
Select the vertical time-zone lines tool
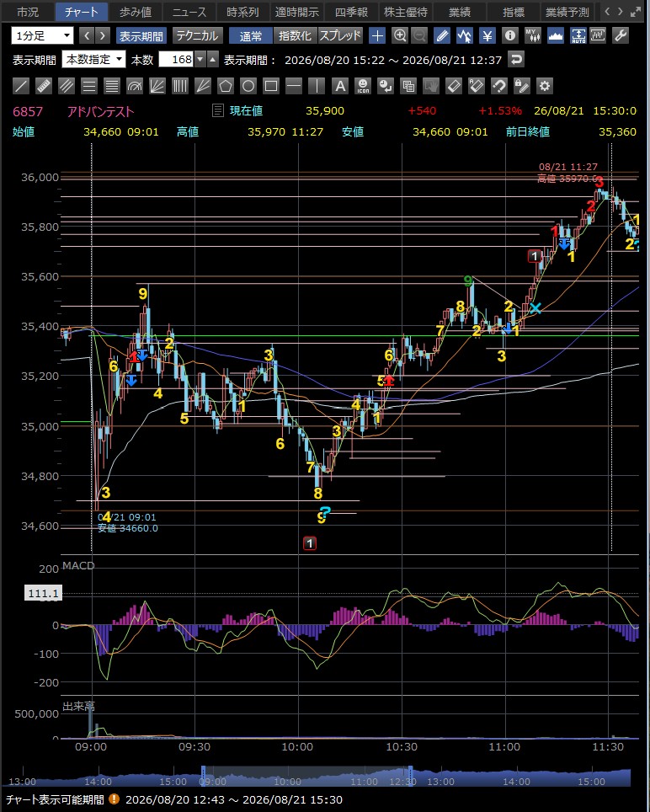point(180,85)
